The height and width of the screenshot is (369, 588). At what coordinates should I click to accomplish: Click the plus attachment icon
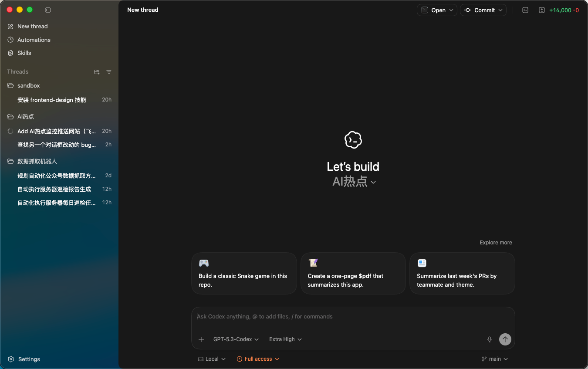[x=201, y=339]
